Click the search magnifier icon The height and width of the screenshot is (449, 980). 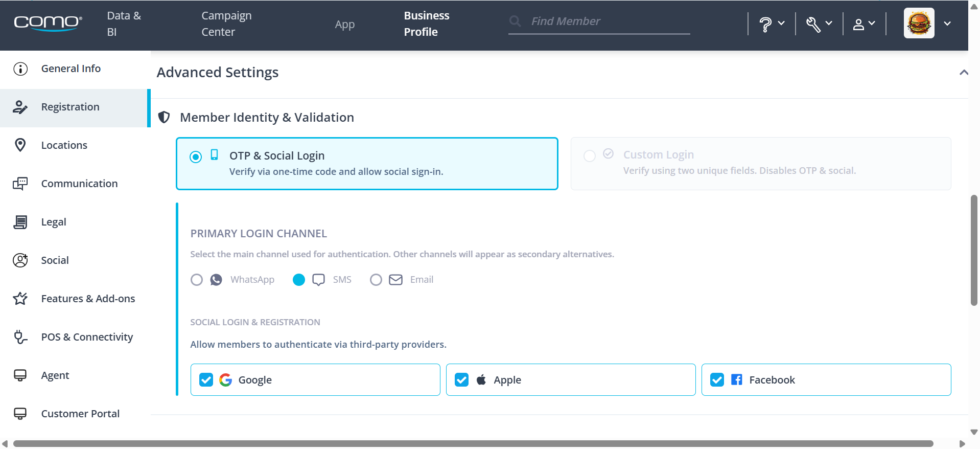tap(515, 21)
